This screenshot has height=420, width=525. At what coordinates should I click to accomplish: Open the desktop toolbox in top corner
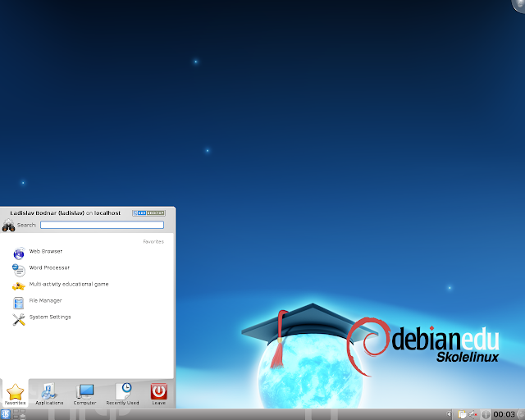point(520,4)
